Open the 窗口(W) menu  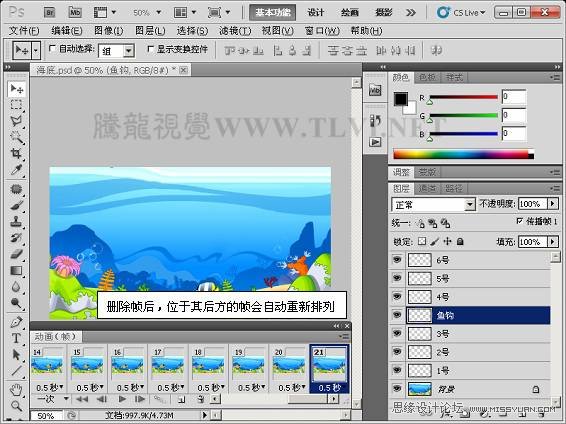(x=322, y=31)
